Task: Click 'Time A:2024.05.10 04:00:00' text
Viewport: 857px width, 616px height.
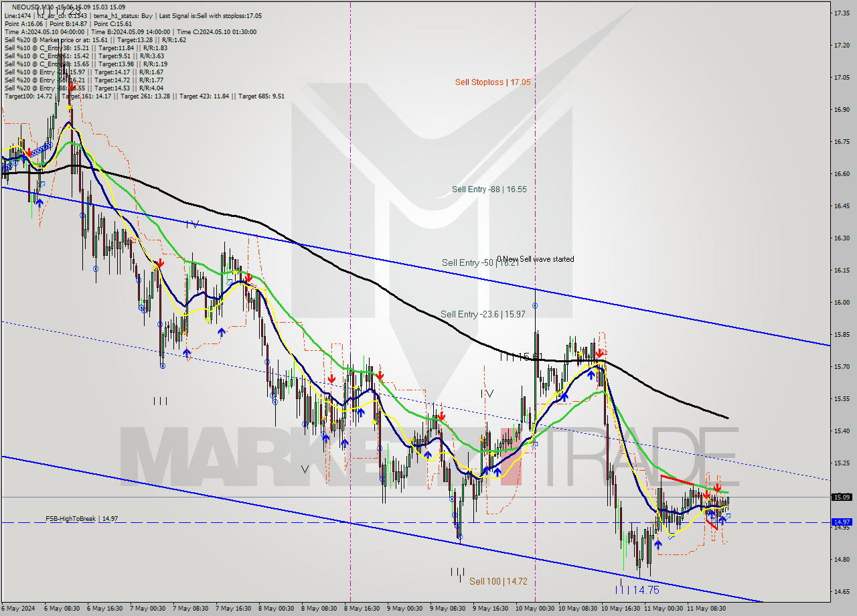Action: coord(44,31)
